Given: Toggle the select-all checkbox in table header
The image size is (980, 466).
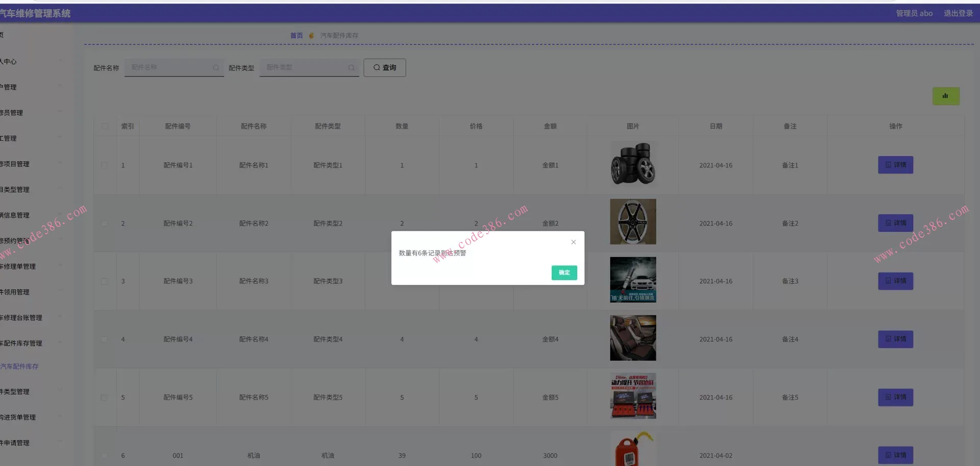Looking at the screenshot, I should pyautogui.click(x=105, y=126).
